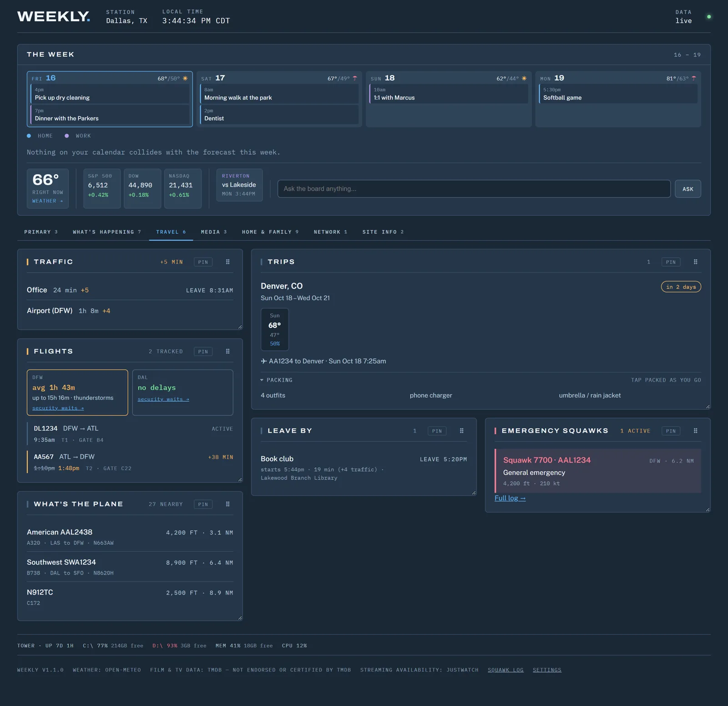Image resolution: width=728 pixels, height=706 pixels.
Task: Click the Trips panel drag handle icon
Action: tap(695, 262)
